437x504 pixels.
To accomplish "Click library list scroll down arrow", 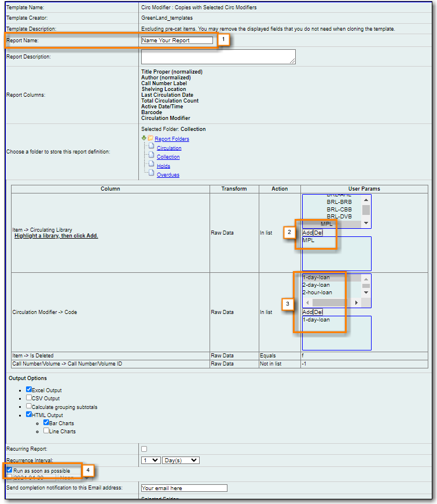I will point(366,223).
